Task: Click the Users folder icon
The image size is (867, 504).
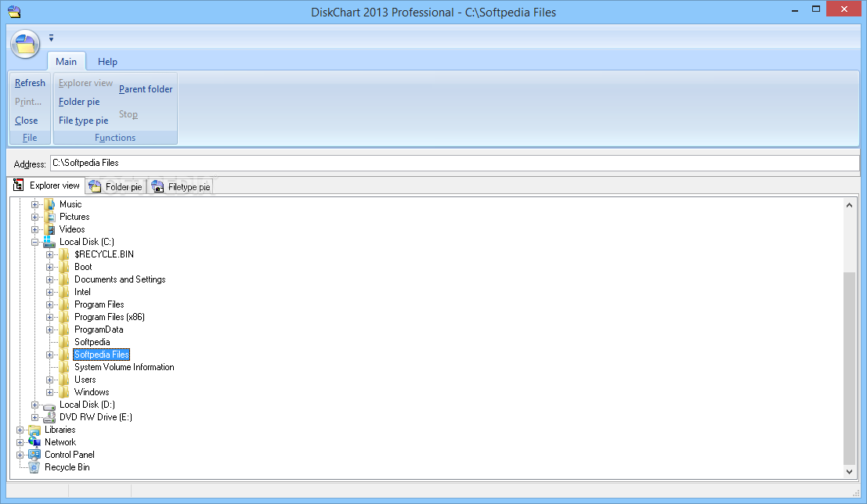Action: click(65, 380)
